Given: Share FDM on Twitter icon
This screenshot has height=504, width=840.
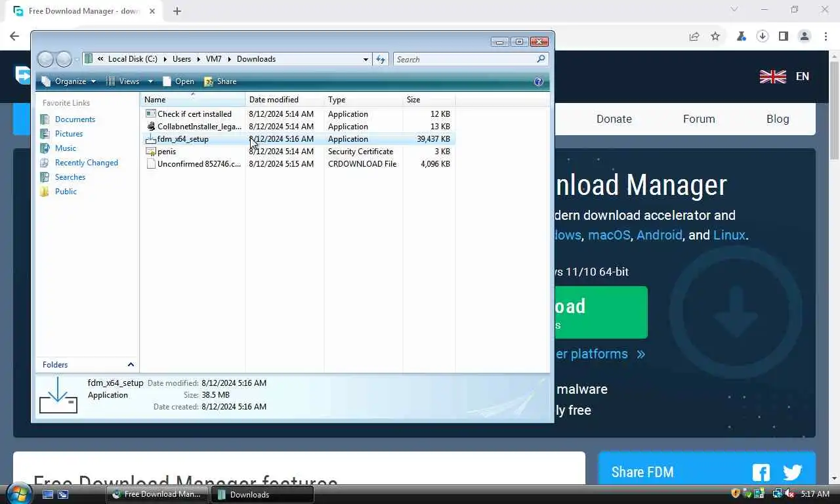Looking at the screenshot, I should pos(793,472).
